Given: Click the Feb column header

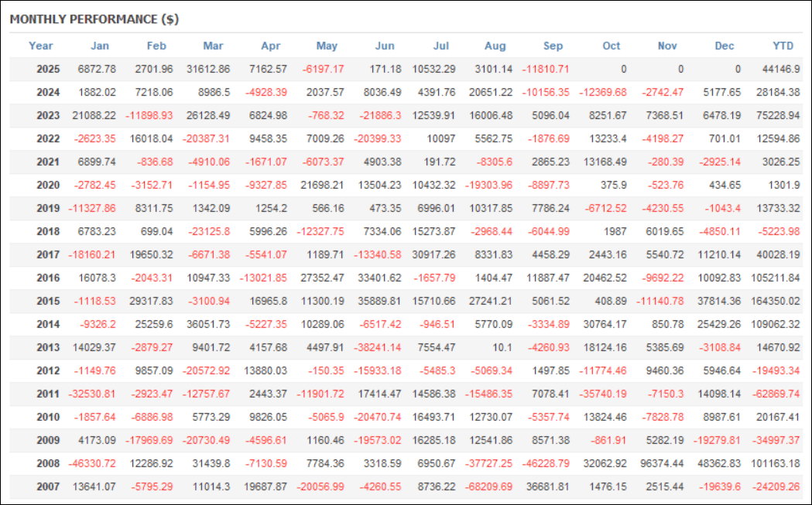Looking at the screenshot, I should [156, 46].
